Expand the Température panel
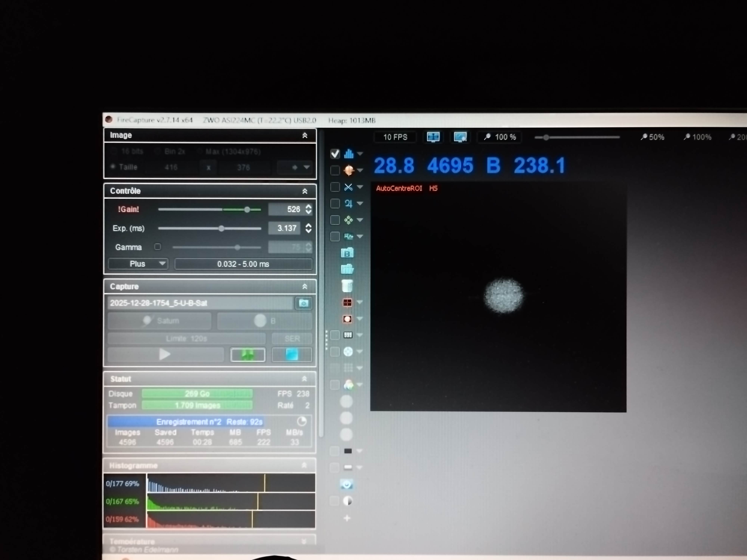747x560 pixels. coord(304,541)
